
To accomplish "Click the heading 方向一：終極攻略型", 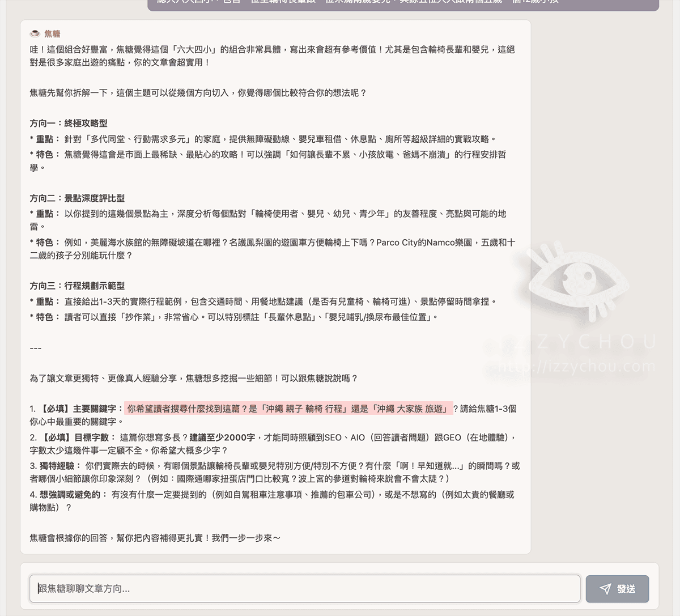I will (69, 123).
